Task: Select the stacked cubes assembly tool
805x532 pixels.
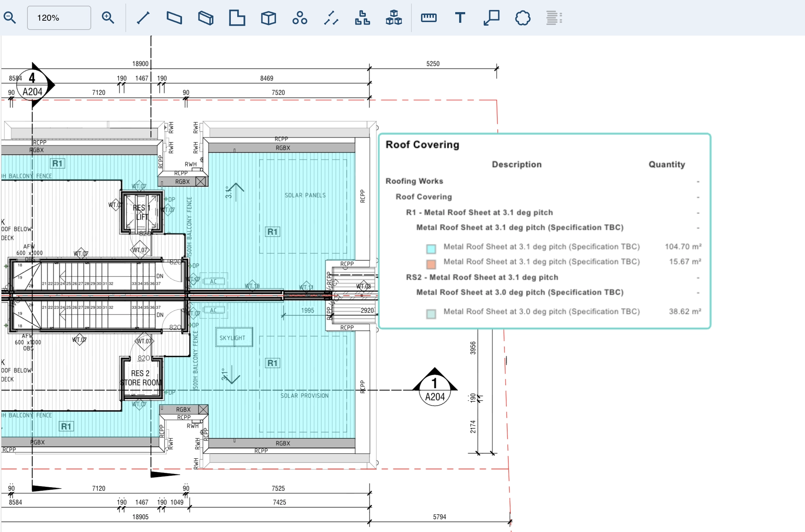Action: coord(394,18)
